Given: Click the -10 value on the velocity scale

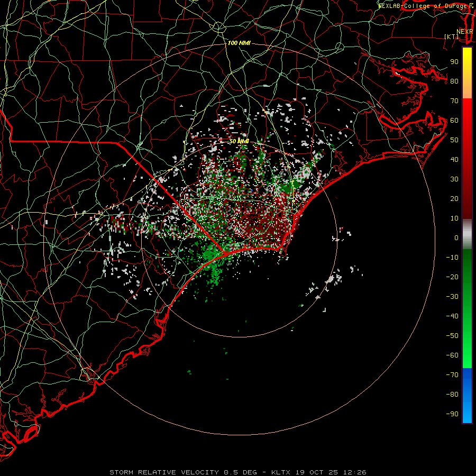Looking at the screenshot, I should tap(452, 258).
